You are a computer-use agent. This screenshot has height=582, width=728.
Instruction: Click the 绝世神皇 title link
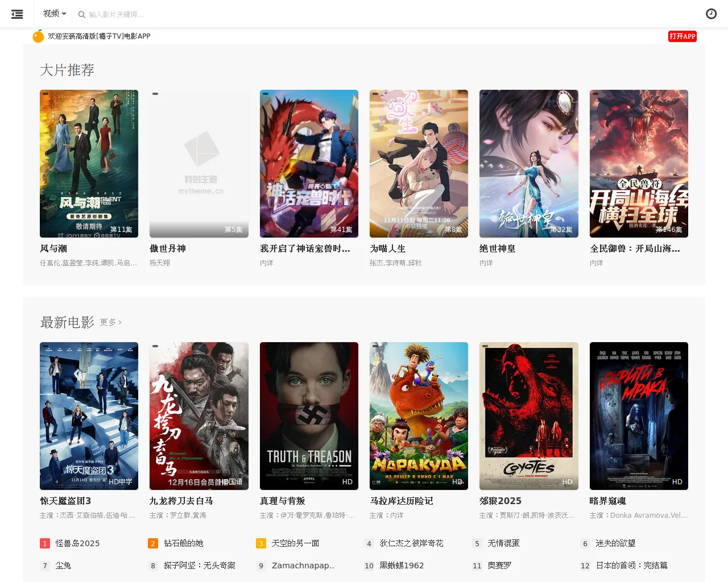(498, 248)
